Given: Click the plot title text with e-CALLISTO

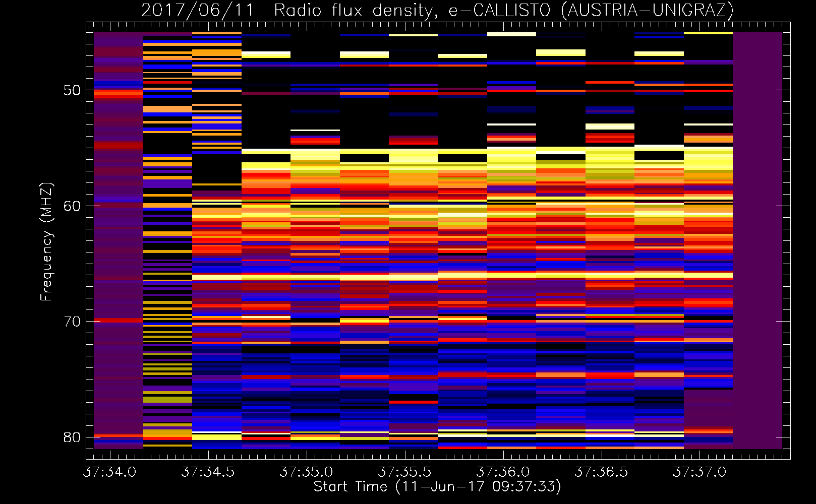Looking at the screenshot, I should click(x=437, y=10).
